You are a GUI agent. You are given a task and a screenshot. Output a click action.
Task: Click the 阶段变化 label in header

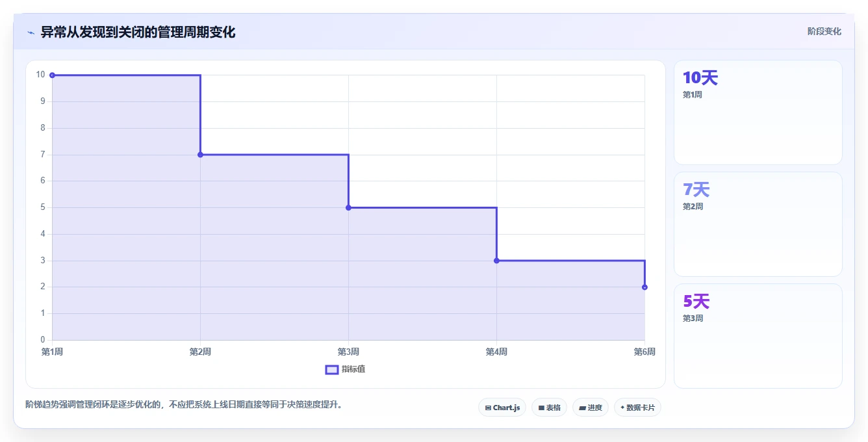[x=824, y=31]
